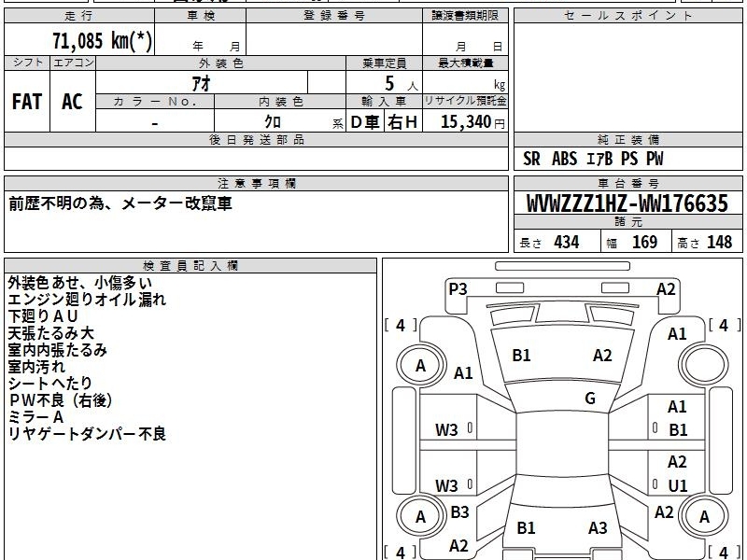Viewport: 747px width, 560px height.
Task: Click the FAT shift value
Action: 27,102
